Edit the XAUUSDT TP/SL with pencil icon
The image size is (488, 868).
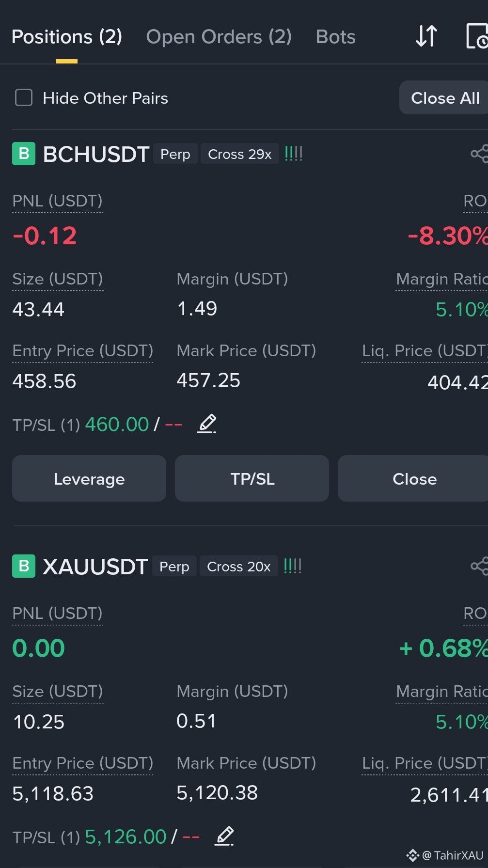(224, 836)
